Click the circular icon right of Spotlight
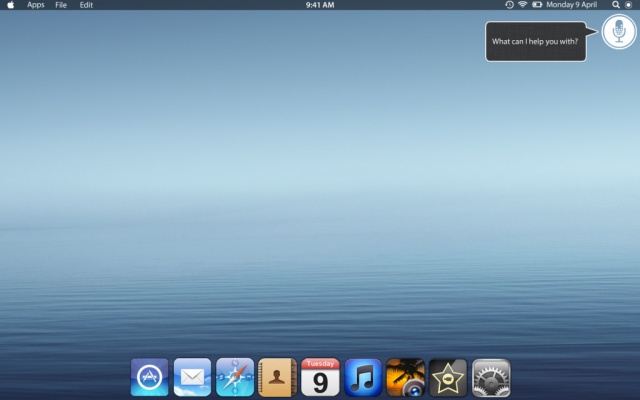640x400 pixels. (629, 5)
